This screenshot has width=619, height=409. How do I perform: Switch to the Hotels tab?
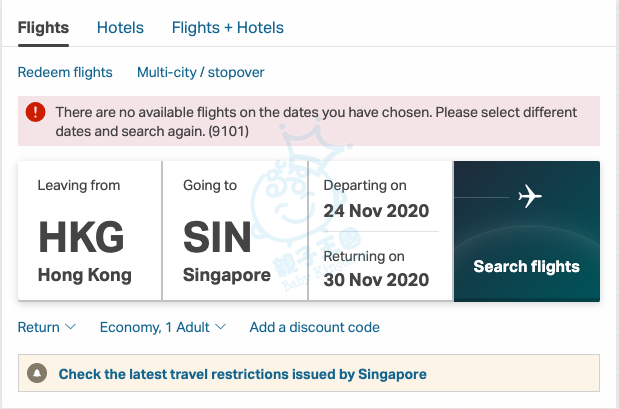click(120, 28)
